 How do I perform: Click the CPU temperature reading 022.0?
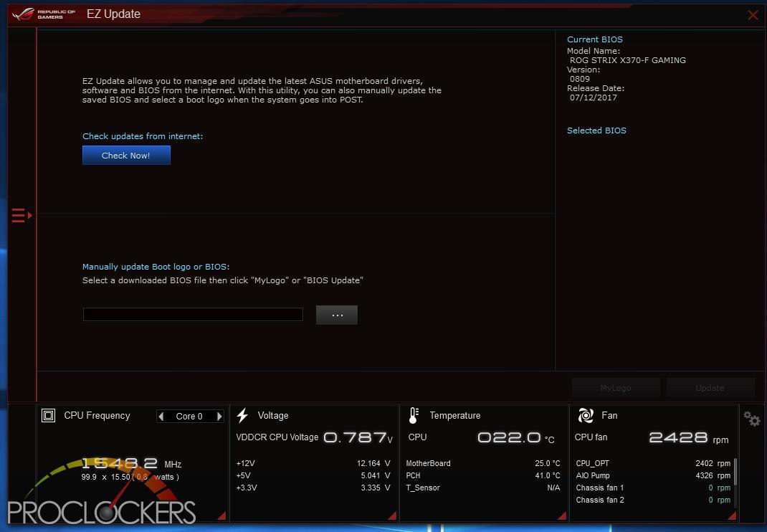point(516,437)
